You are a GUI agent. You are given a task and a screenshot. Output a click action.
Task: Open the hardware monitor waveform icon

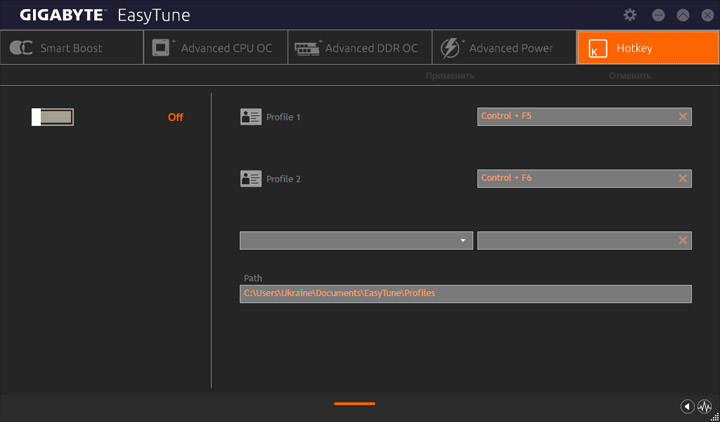[704, 406]
